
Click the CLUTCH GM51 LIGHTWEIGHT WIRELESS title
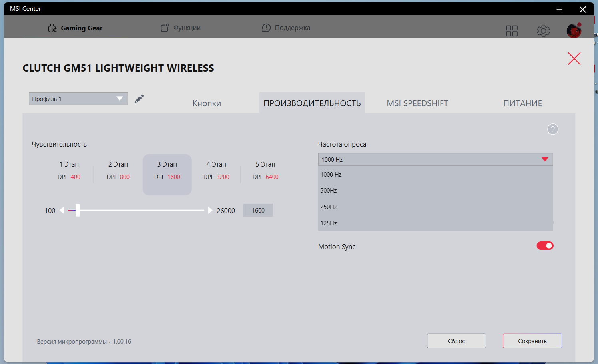click(x=118, y=68)
